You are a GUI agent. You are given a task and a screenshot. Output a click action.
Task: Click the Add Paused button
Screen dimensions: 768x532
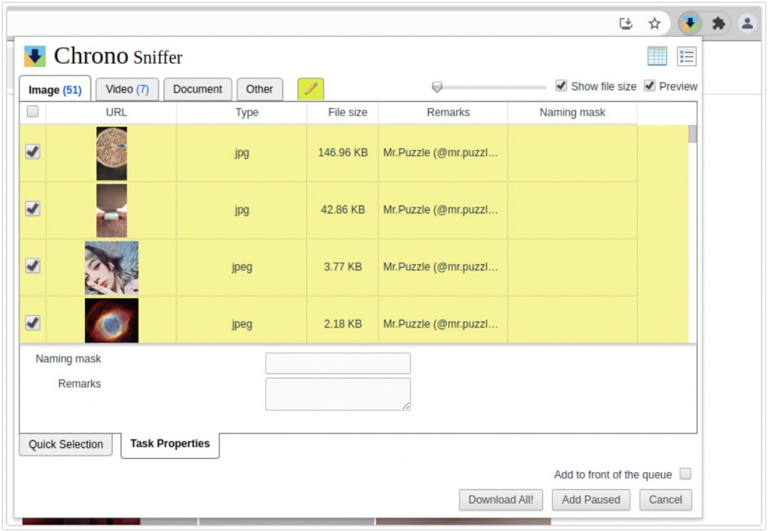tap(591, 500)
